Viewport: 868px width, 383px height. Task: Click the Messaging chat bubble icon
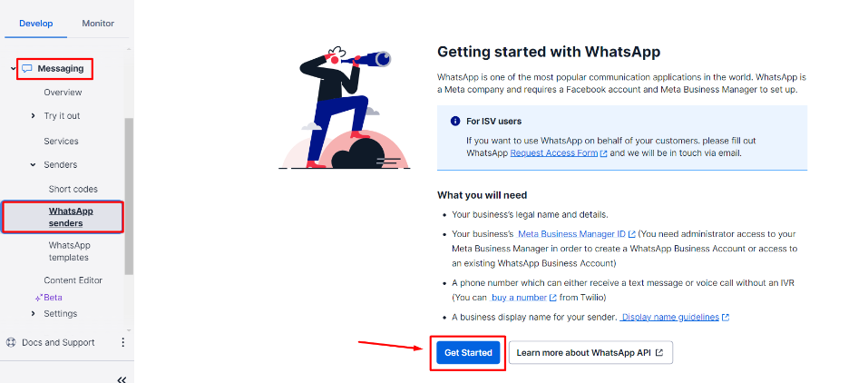tap(26, 69)
